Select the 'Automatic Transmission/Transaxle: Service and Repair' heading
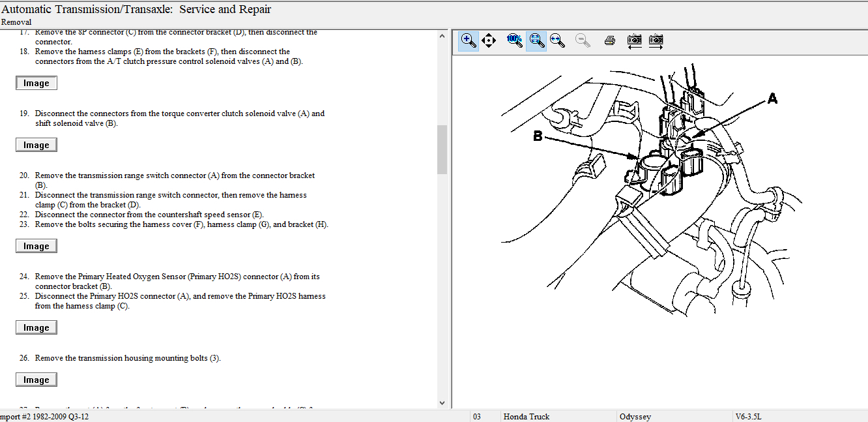The width and height of the screenshot is (868, 422). 136,9
